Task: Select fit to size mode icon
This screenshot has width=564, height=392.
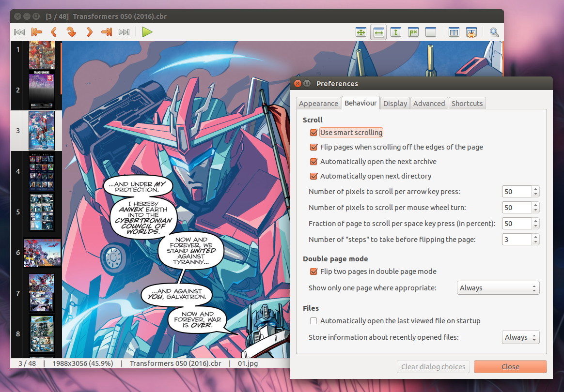Action: pos(413,32)
